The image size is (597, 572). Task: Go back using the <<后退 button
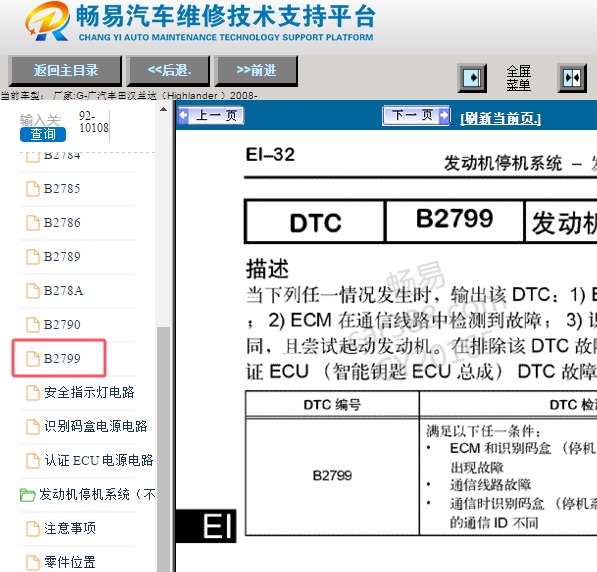coord(169,70)
